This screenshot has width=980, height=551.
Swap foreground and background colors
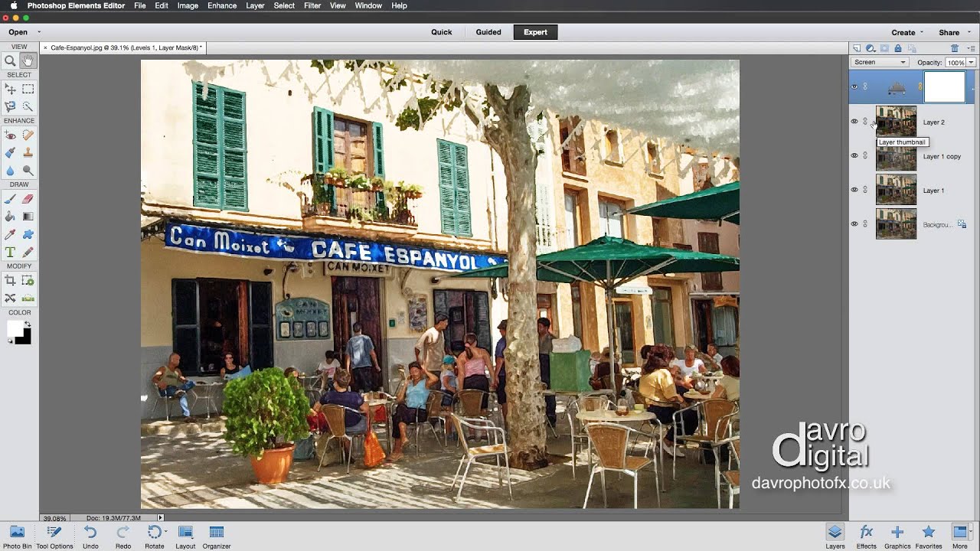[28, 323]
